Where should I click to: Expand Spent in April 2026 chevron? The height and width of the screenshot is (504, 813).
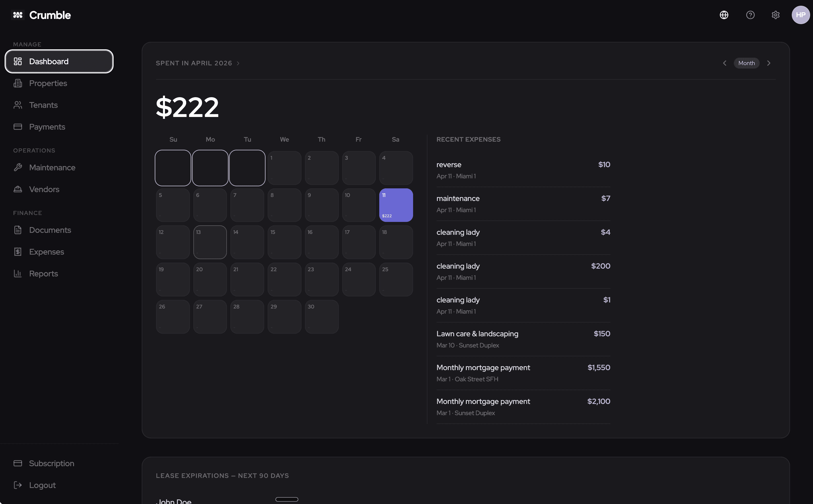pos(238,63)
